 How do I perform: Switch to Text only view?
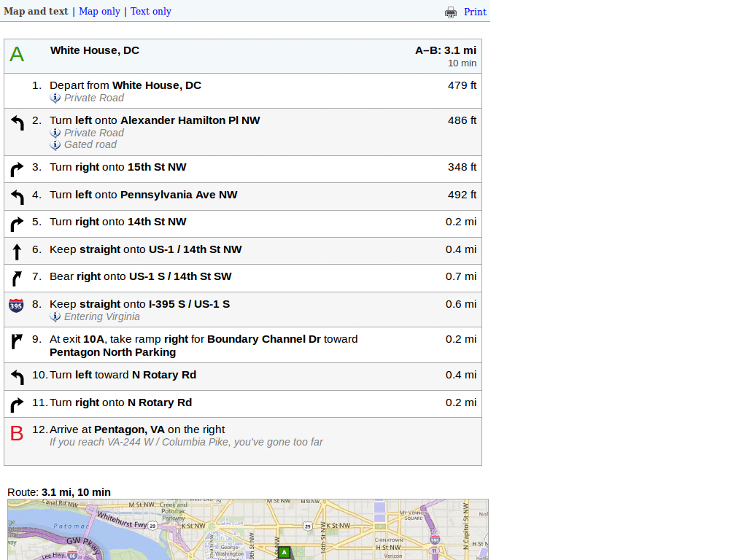tap(151, 12)
